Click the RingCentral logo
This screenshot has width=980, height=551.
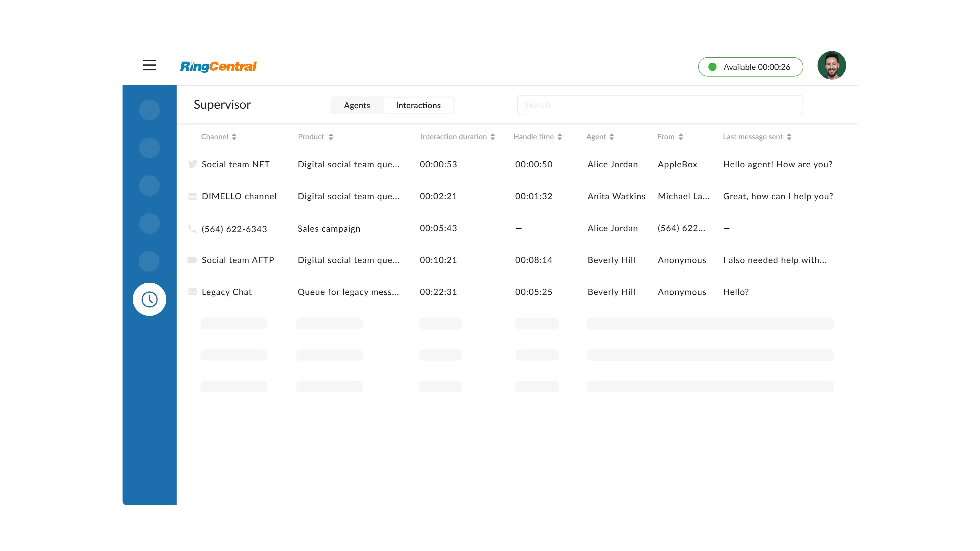click(x=218, y=66)
